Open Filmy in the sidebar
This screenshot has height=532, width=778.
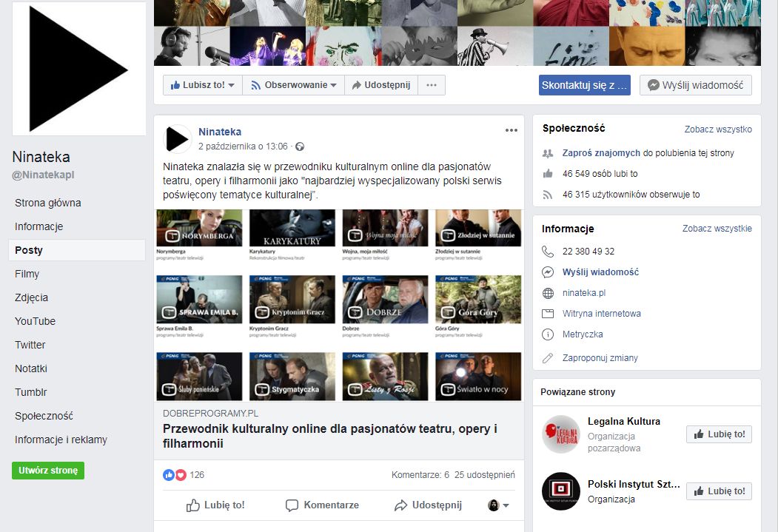[x=27, y=274]
